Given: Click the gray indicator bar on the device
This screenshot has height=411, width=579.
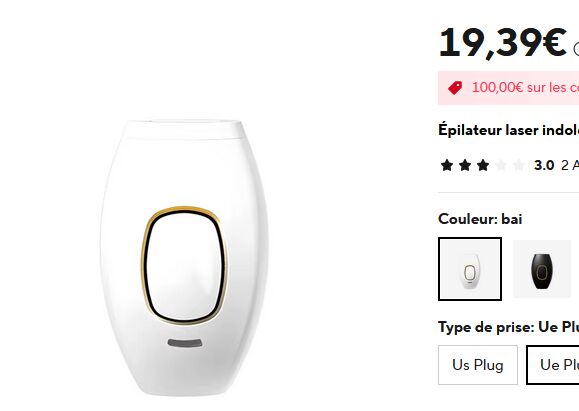Looking at the screenshot, I should pyautogui.click(x=185, y=343).
